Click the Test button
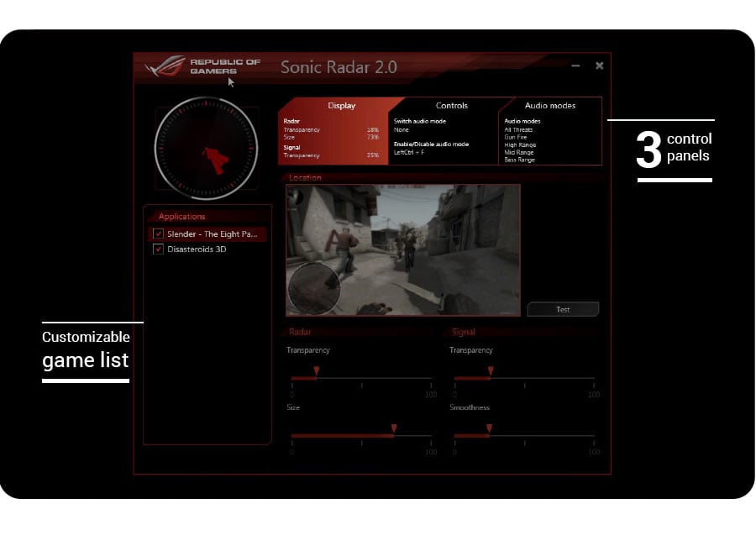The width and height of the screenshot is (756, 546). (563, 310)
